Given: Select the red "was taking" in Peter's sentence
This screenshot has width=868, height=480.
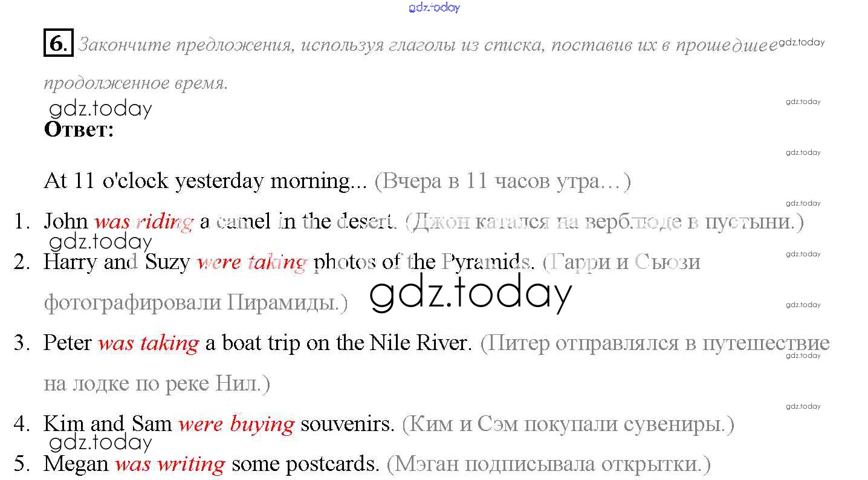Looking at the screenshot, I should 148,343.
